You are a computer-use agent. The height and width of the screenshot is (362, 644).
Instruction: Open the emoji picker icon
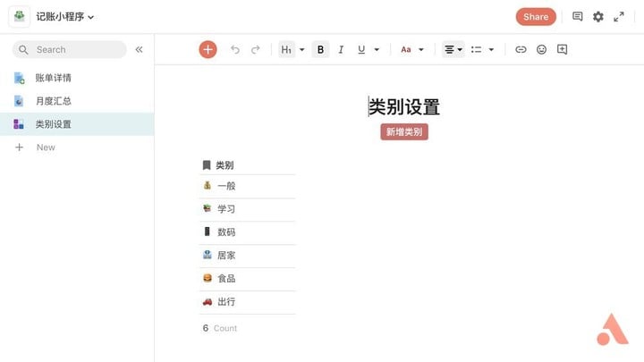pyautogui.click(x=541, y=50)
